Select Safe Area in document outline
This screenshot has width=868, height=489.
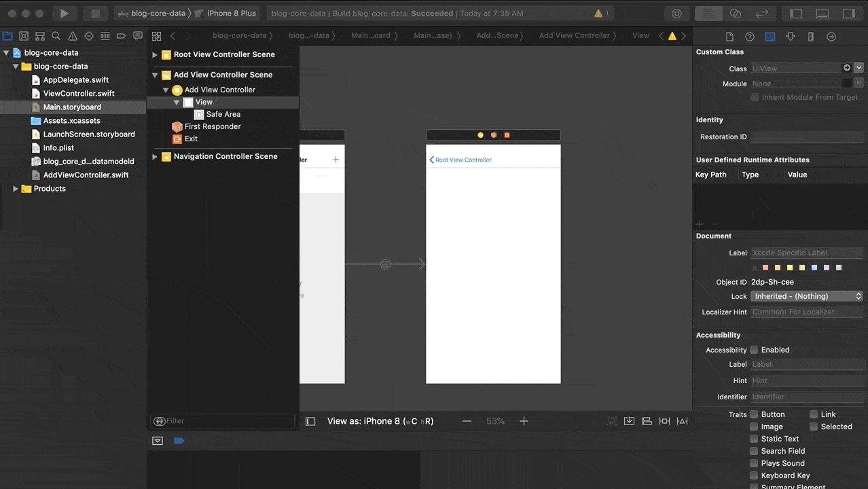tap(223, 114)
